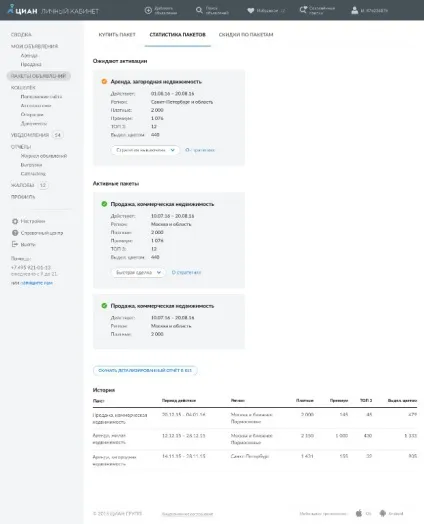Image resolution: width=424 pixels, height=524 pixels.
Task: Click the Настройки gear icon
Action: (x=15, y=221)
